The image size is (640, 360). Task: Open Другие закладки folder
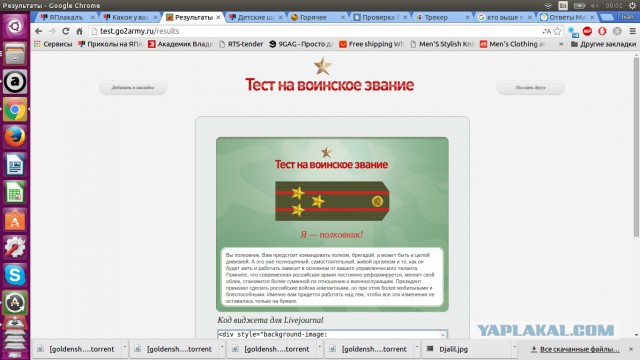pyautogui.click(x=603, y=44)
